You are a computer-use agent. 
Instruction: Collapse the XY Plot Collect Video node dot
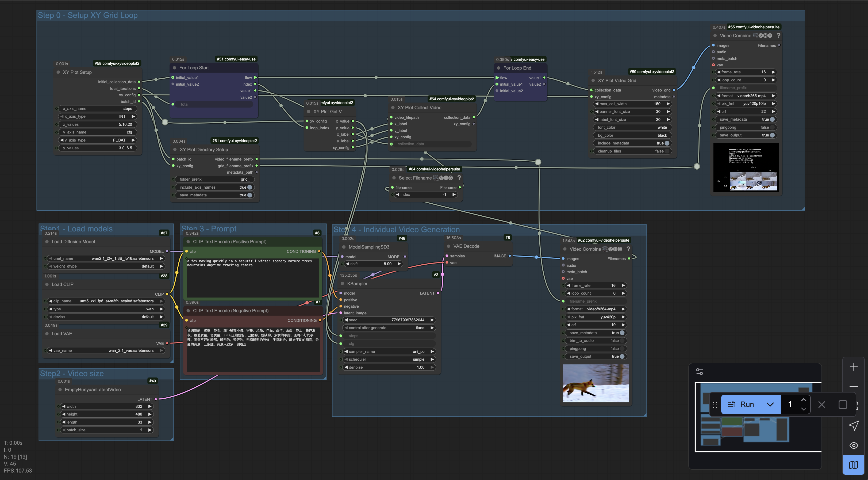(x=393, y=108)
